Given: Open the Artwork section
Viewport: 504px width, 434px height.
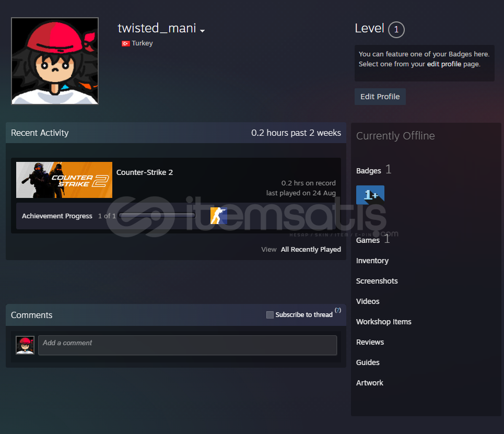Looking at the screenshot, I should [x=370, y=383].
